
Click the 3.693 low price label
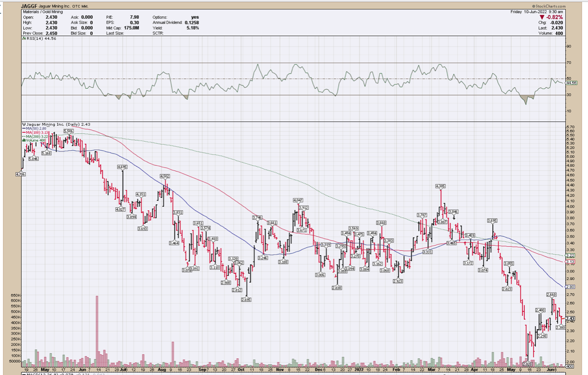click(143, 228)
